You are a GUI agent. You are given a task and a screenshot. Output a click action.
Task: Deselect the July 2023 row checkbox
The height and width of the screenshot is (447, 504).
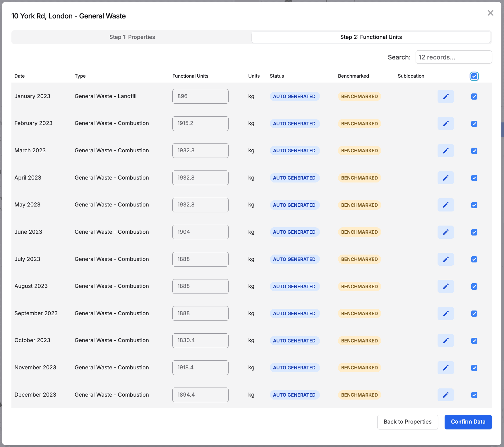[474, 259]
